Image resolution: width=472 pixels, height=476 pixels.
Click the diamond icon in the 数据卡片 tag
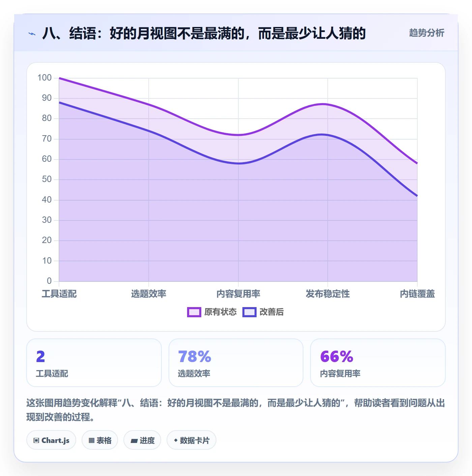click(176, 440)
